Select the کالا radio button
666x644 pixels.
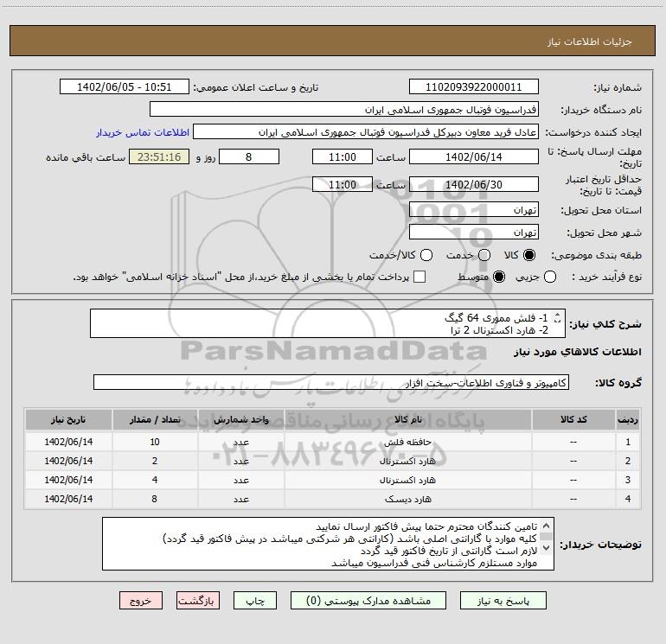[x=529, y=255]
